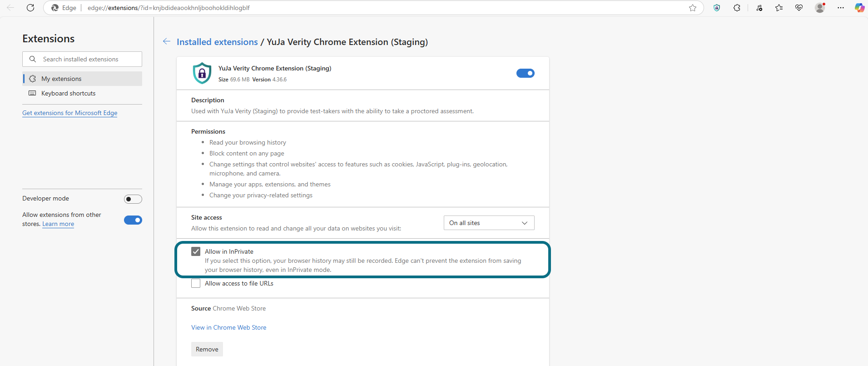Enable Developer mode
The image size is (868, 366).
coord(133,199)
